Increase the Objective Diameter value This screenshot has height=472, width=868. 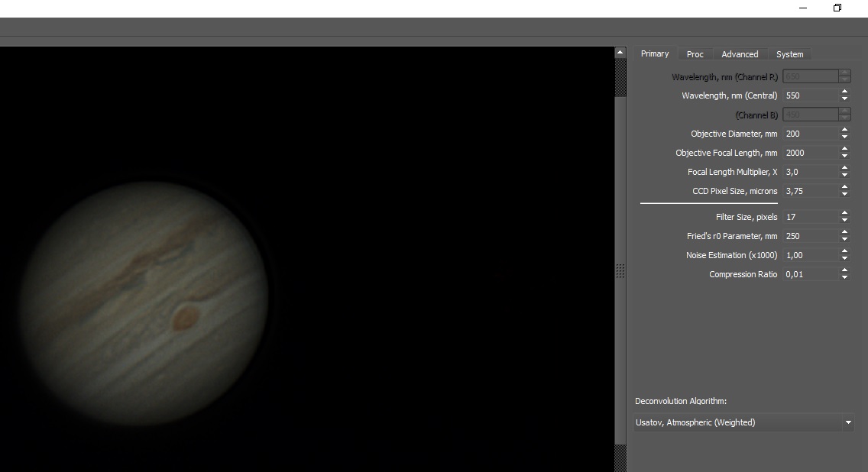click(844, 131)
